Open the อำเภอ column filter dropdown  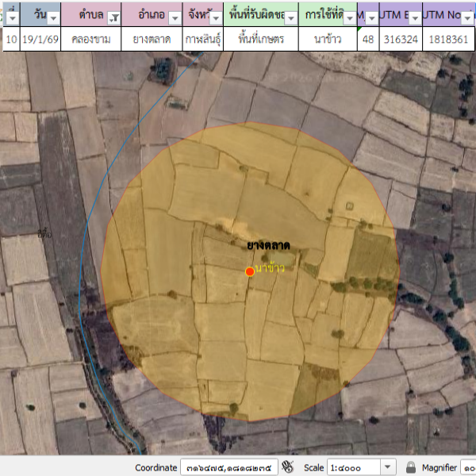175,17
